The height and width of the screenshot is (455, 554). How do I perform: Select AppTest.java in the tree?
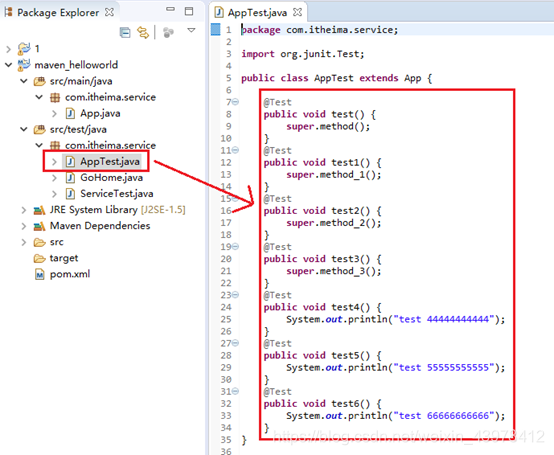coord(110,162)
